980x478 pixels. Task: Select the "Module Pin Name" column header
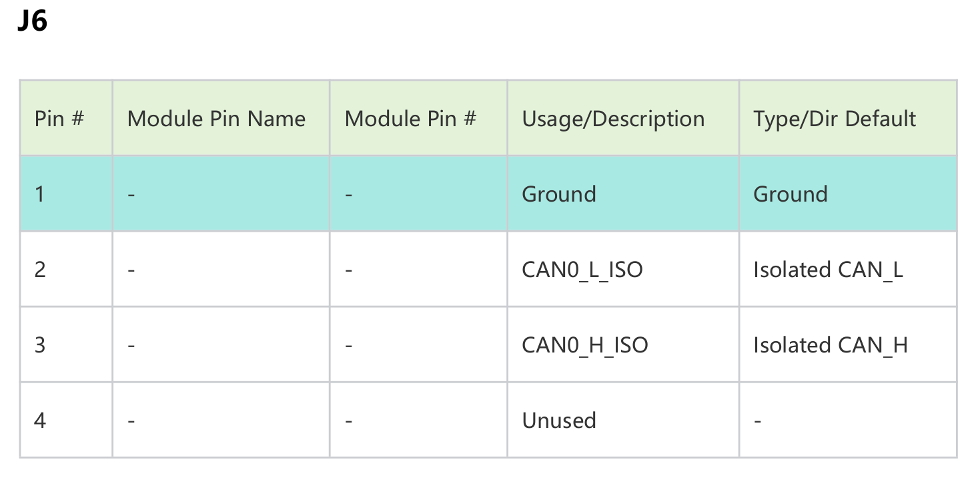click(216, 119)
